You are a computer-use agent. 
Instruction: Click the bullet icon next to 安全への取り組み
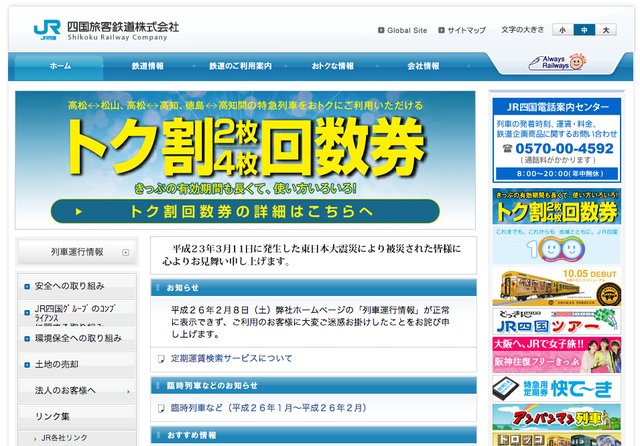tap(27, 286)
